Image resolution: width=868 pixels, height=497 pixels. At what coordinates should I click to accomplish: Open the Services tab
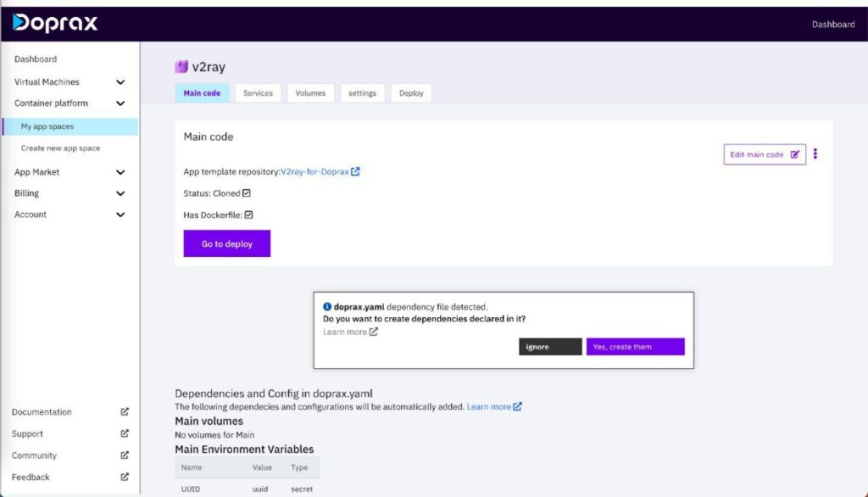tap(258, 93)
